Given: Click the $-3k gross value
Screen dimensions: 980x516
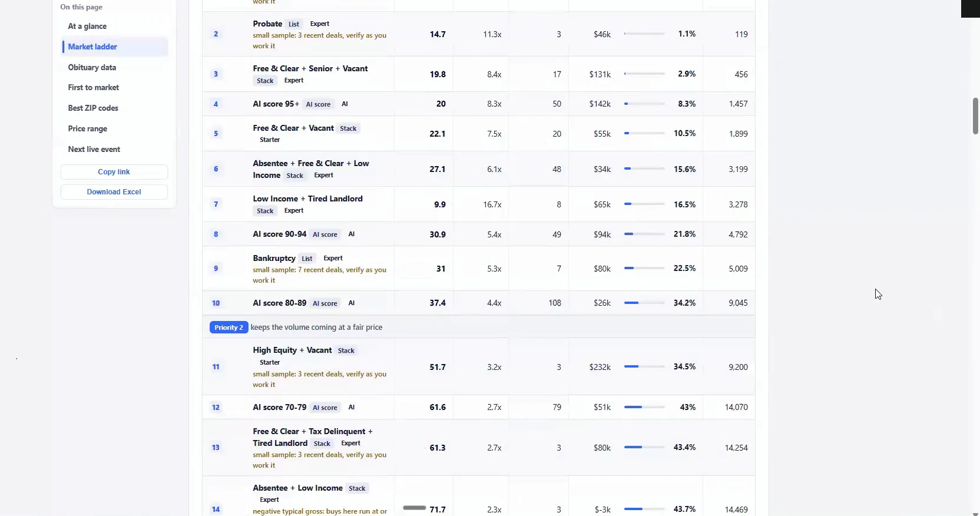Looking at the screenshot, I should tap(602, 510).
